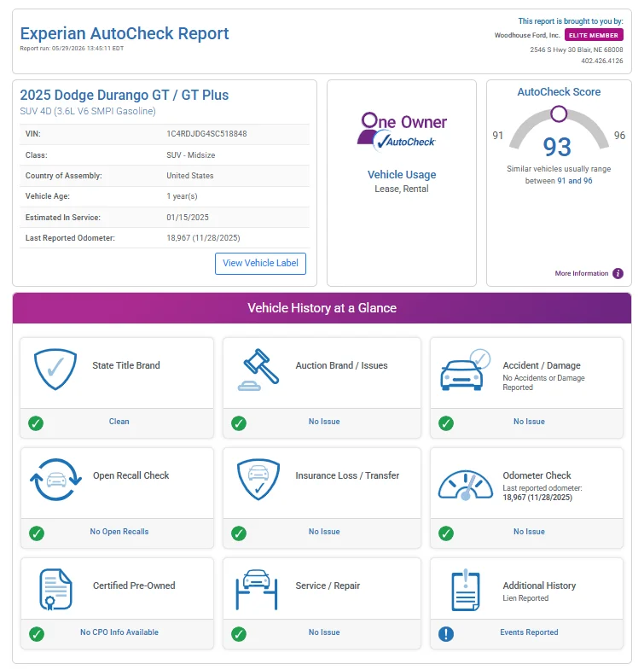Click the Country of Assembly value United States
This screenshot has width=644, height=670.
(x=190, y=176)
